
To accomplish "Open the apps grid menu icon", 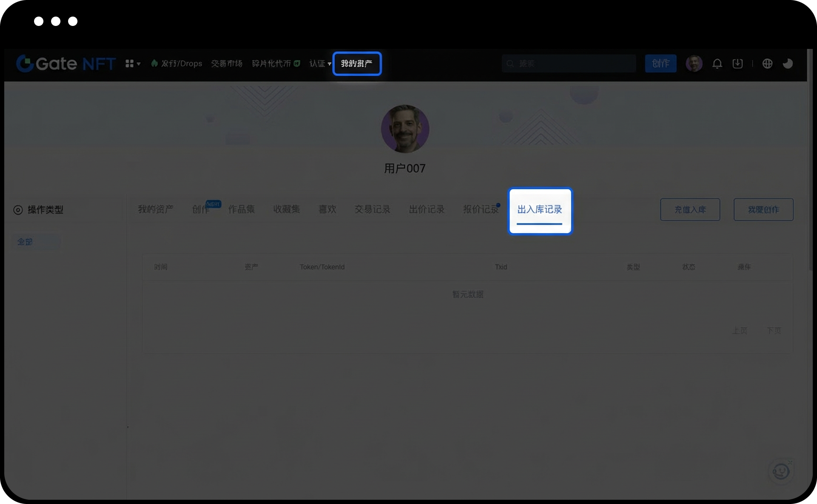I will click(x=130, y=64).
